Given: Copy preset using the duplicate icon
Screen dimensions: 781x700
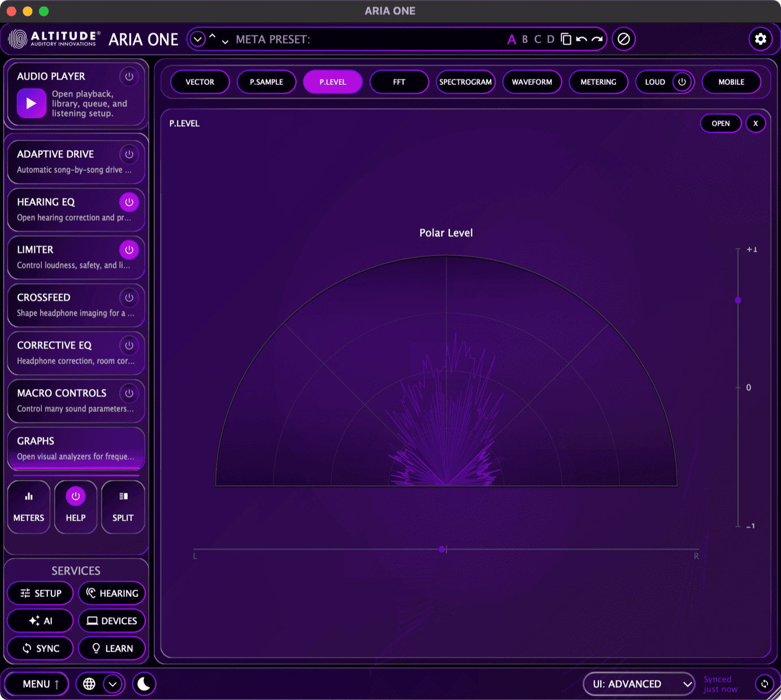Looking at the screenshot, I should point(566,39).
